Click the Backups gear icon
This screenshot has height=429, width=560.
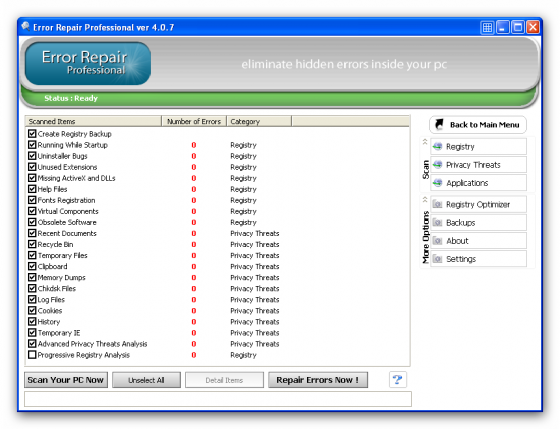(438, 223)
